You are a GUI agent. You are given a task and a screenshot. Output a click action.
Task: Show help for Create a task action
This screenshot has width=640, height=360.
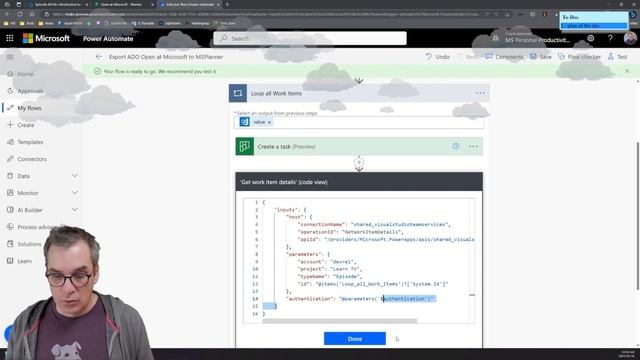pos(456,146)
